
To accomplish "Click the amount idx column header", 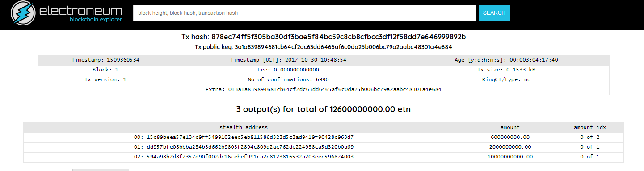I will 590,127.
